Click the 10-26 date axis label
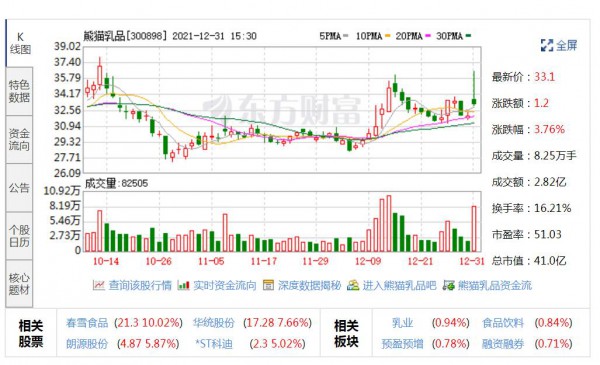 (x=158, y=261)
